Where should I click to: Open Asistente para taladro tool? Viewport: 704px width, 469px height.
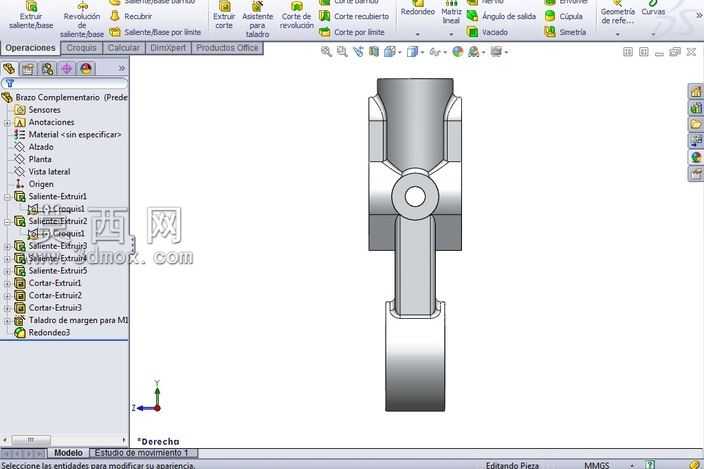(x=257, y=20)
